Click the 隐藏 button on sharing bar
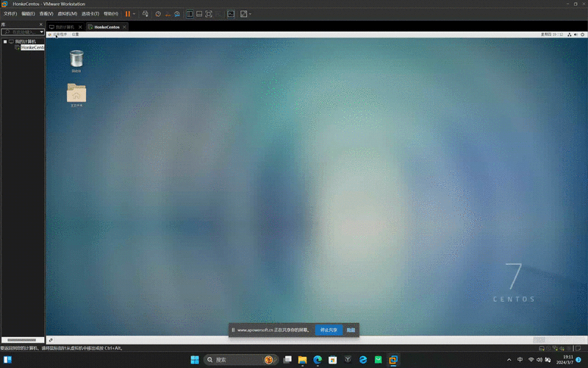 coord(351,330)
